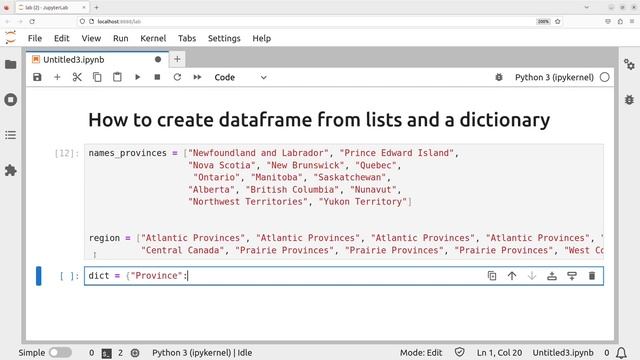Run the selected cell with play icon

137,77
